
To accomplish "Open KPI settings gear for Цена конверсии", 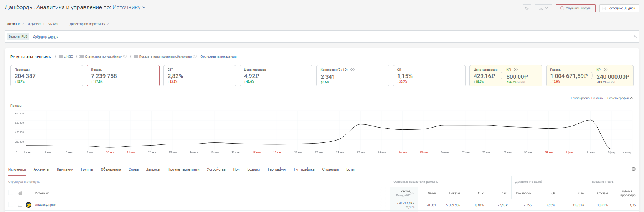I will (515, 70).
